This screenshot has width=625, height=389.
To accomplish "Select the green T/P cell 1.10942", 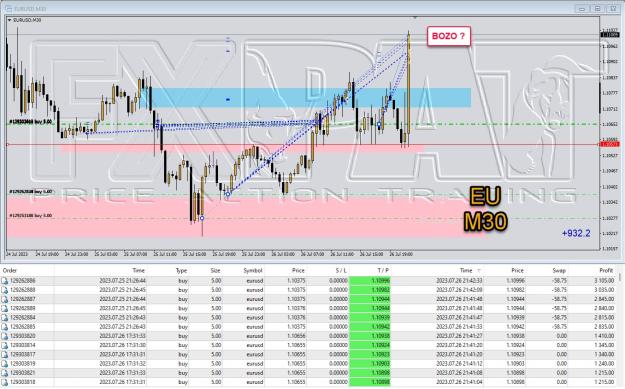I will click(369, 327).
